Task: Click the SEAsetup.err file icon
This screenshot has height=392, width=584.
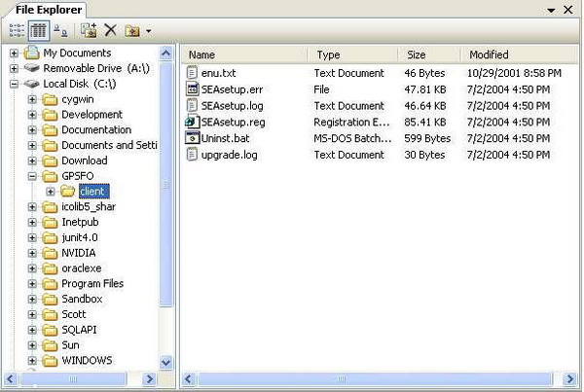Action: tap(192, 89)
